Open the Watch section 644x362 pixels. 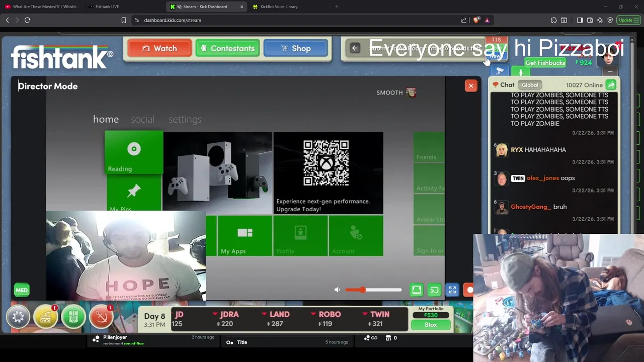(159, 48)
